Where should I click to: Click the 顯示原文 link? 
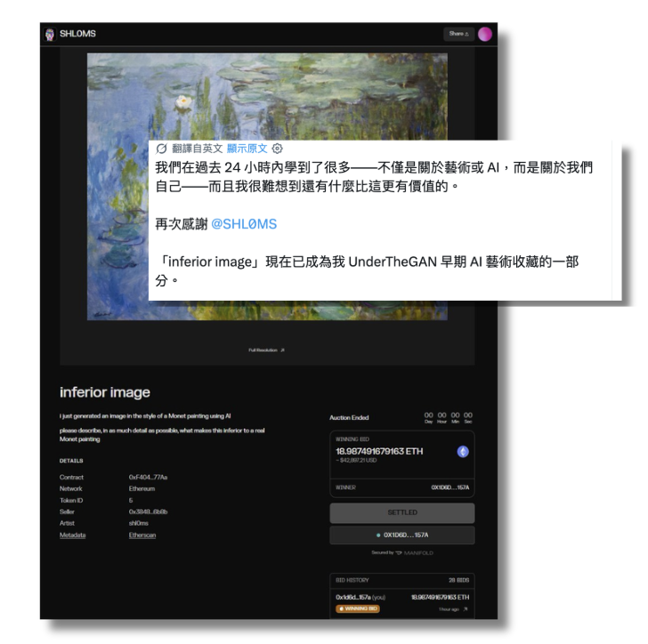(247, 149)
